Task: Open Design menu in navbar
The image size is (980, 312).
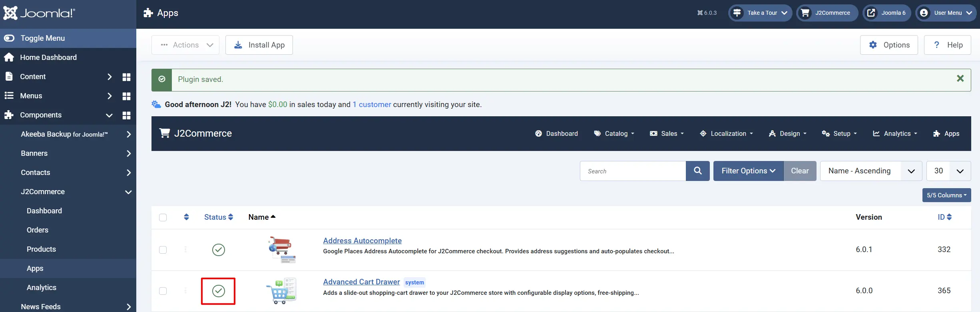Action: coord(787,133)
